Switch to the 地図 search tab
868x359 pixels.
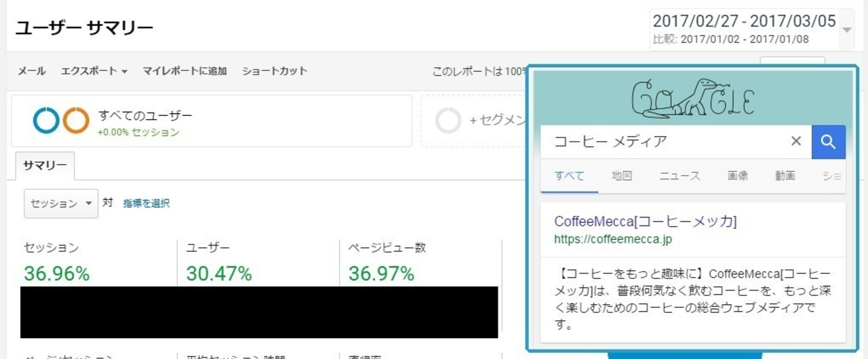[622, 175]
